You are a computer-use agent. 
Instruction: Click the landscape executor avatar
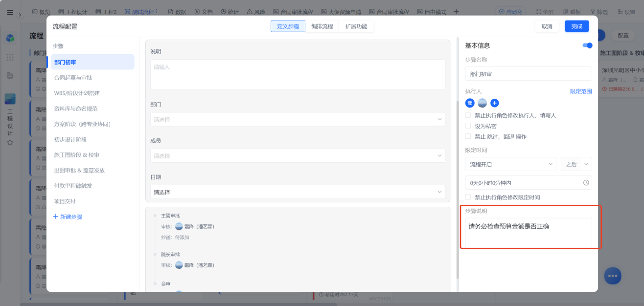coord(482,103)
